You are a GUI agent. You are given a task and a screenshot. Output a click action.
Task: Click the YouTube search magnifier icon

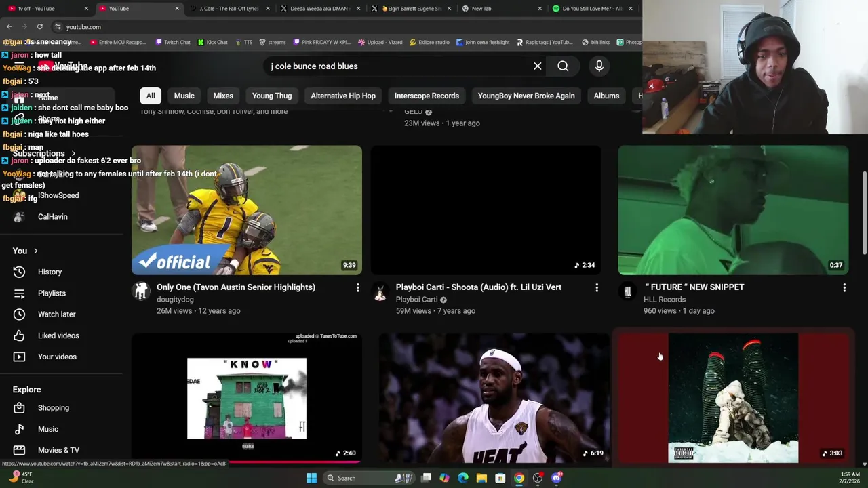(563, 66)
